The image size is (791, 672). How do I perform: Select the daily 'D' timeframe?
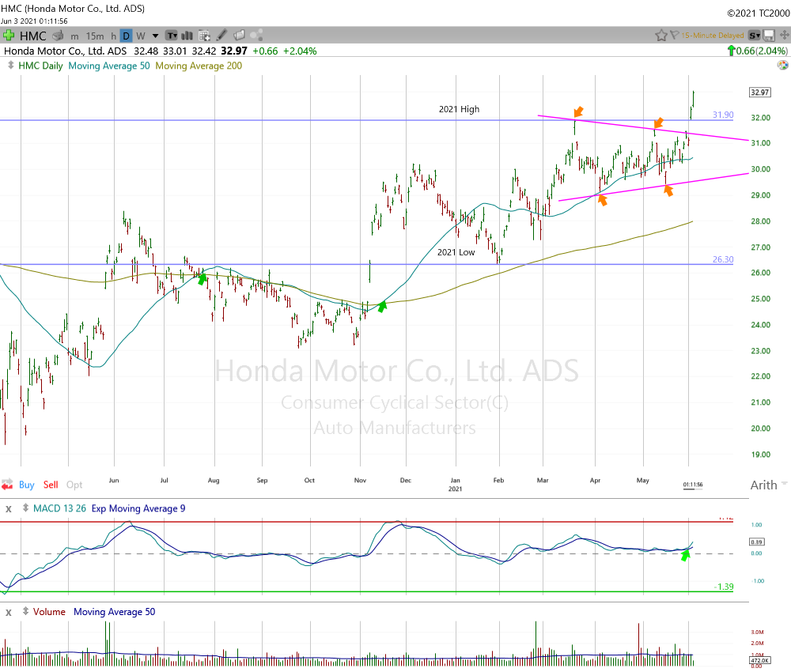[x=126, y=36]
